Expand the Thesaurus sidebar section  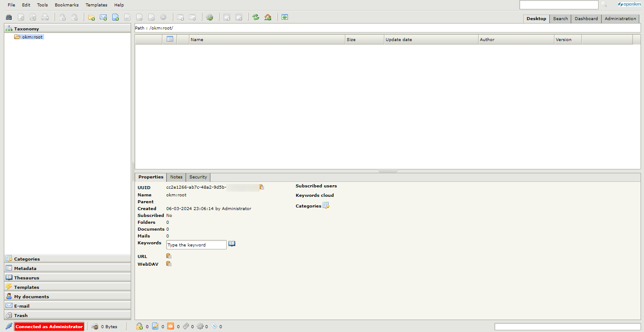coord(27,278)
